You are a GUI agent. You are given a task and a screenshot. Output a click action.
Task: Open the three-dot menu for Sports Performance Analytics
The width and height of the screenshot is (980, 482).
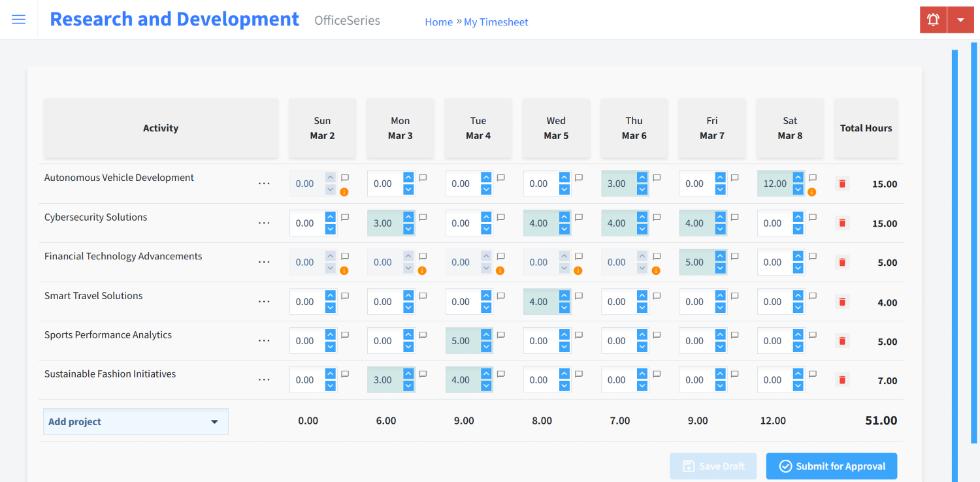[x=264, y=341]
